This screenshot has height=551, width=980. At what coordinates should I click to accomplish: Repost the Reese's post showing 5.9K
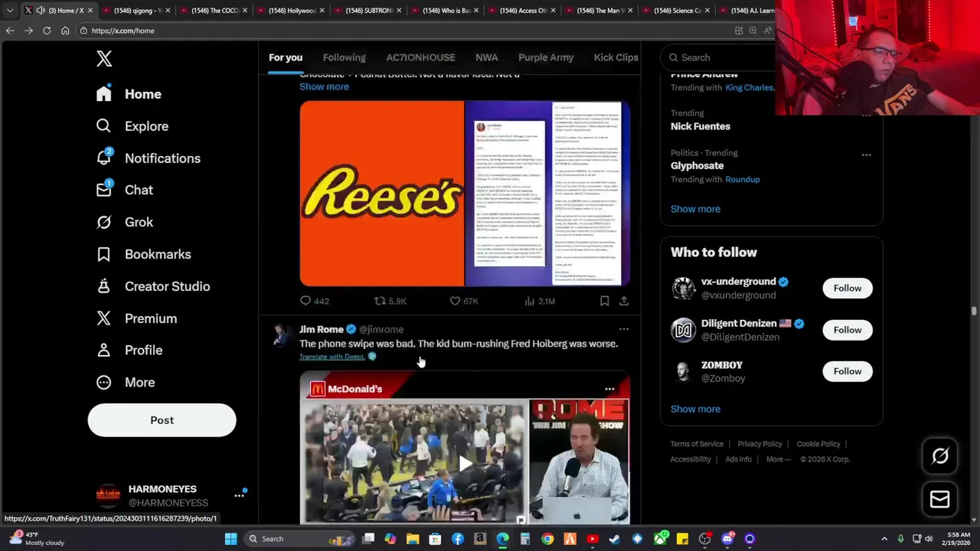click(390, 302)
